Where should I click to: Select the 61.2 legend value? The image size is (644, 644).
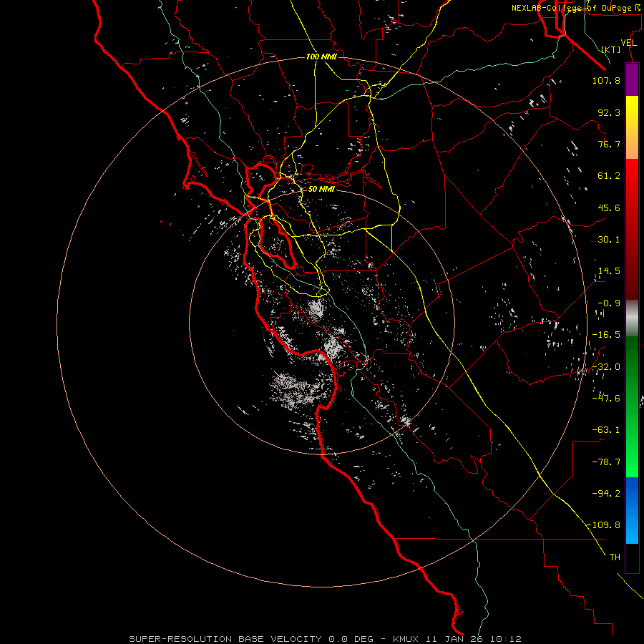tap(609, 176)
